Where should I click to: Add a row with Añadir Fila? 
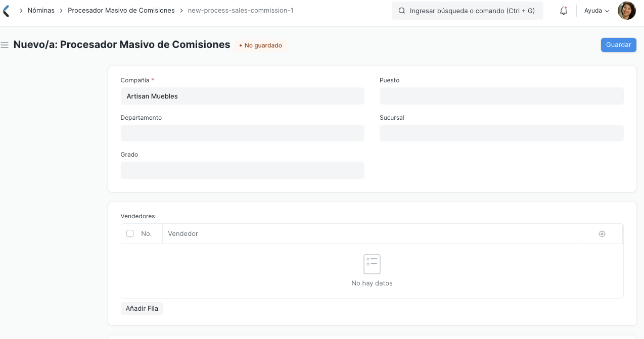pyautogui.click(x=142, y=308)
